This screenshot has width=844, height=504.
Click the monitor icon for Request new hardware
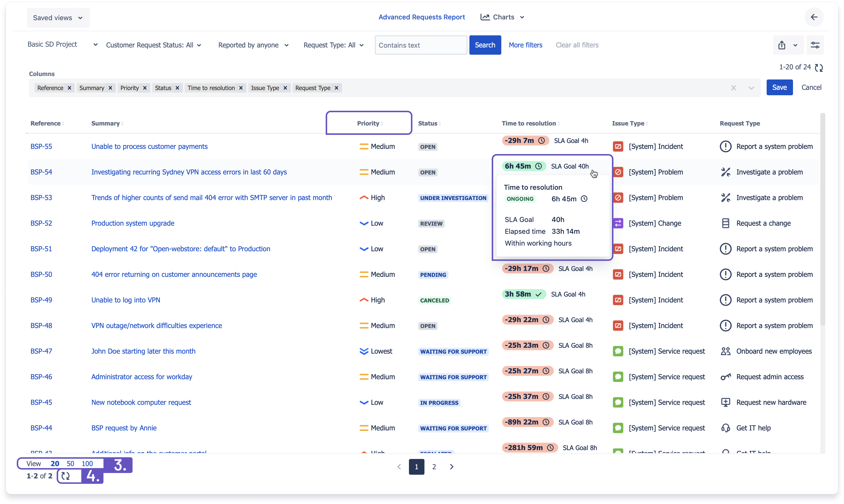click(726, 402)
